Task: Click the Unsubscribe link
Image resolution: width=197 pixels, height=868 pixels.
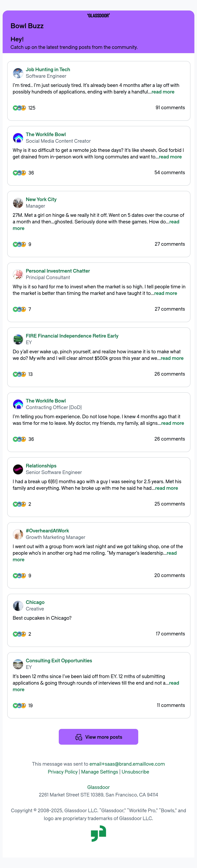Action: tap(135, 772)
